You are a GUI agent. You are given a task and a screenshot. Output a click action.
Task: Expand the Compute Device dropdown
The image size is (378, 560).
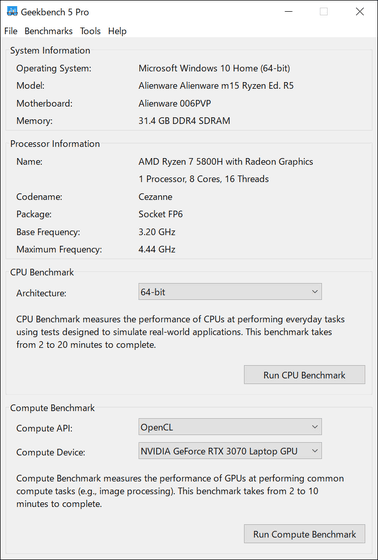230,451
